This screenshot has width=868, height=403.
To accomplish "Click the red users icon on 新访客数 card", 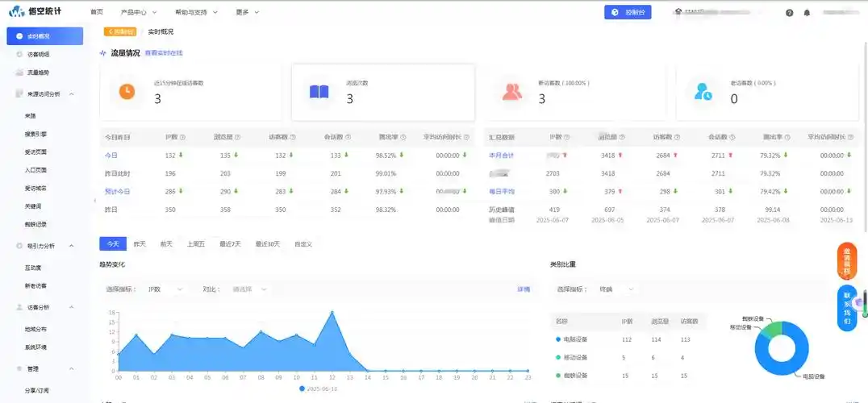I will pyautogui.click(x=512, y=91).
